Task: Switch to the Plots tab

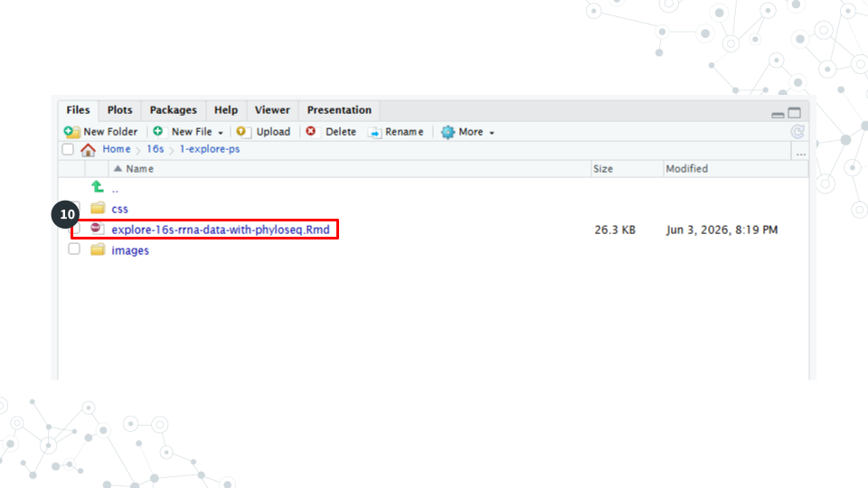Action: coord(119,110)
